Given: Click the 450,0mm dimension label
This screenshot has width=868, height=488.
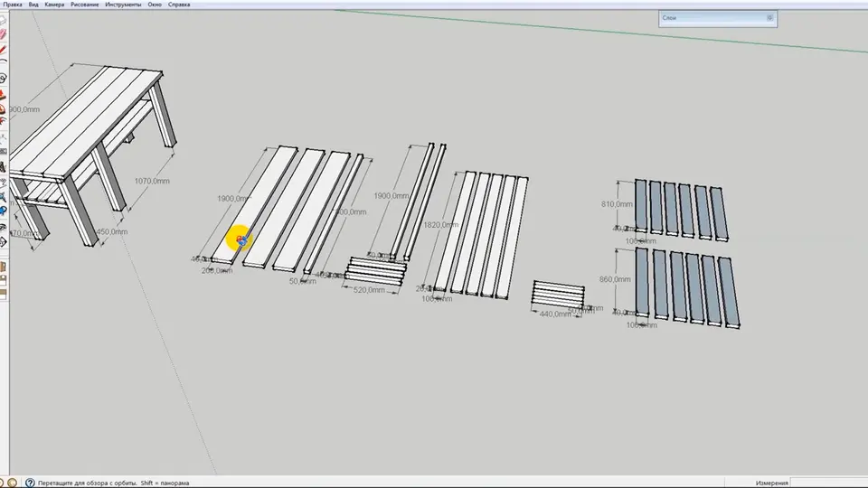Looking at the screenshot, I should 112,232.
